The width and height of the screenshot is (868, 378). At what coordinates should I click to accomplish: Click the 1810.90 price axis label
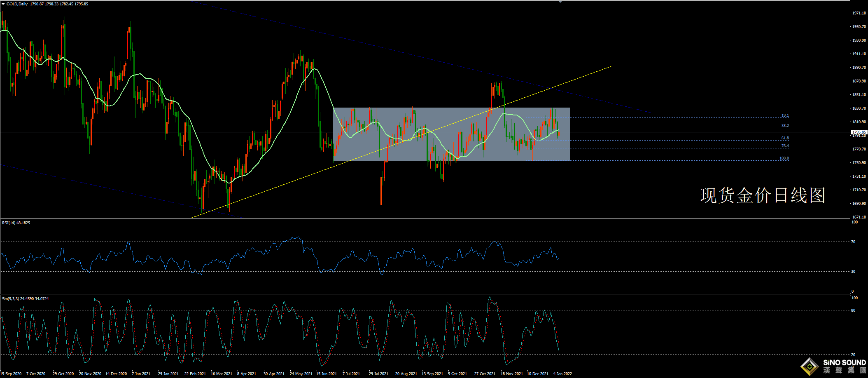point(859,122)
